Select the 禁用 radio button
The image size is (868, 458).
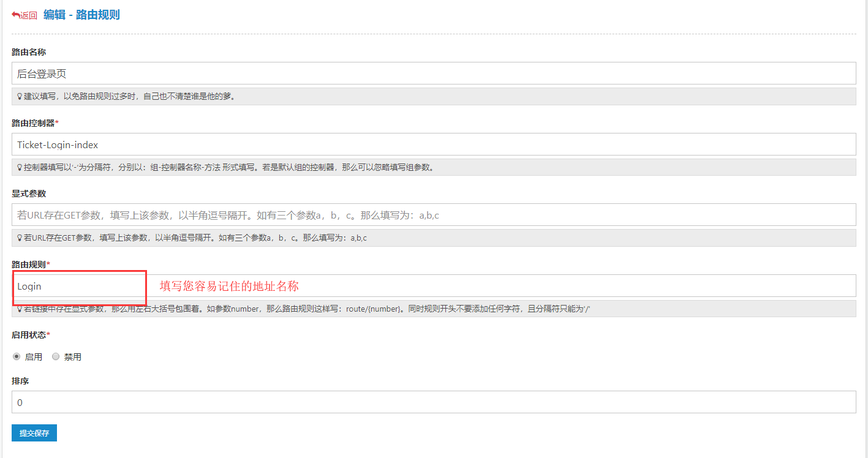(x=56, y=356)
